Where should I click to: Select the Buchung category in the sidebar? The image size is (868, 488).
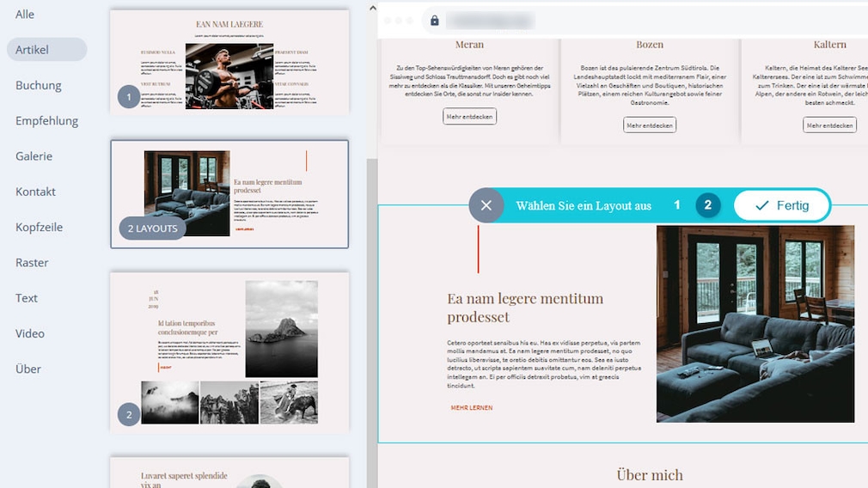(38, 85)
